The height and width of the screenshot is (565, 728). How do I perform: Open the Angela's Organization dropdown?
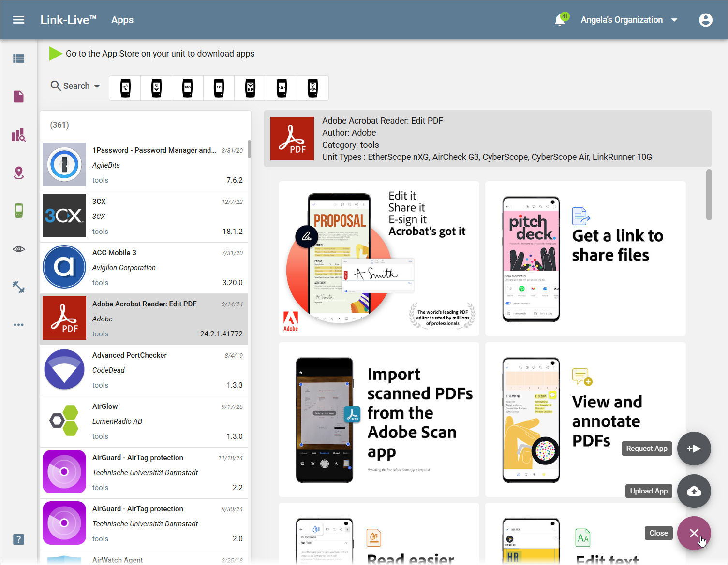pos(629,20)
